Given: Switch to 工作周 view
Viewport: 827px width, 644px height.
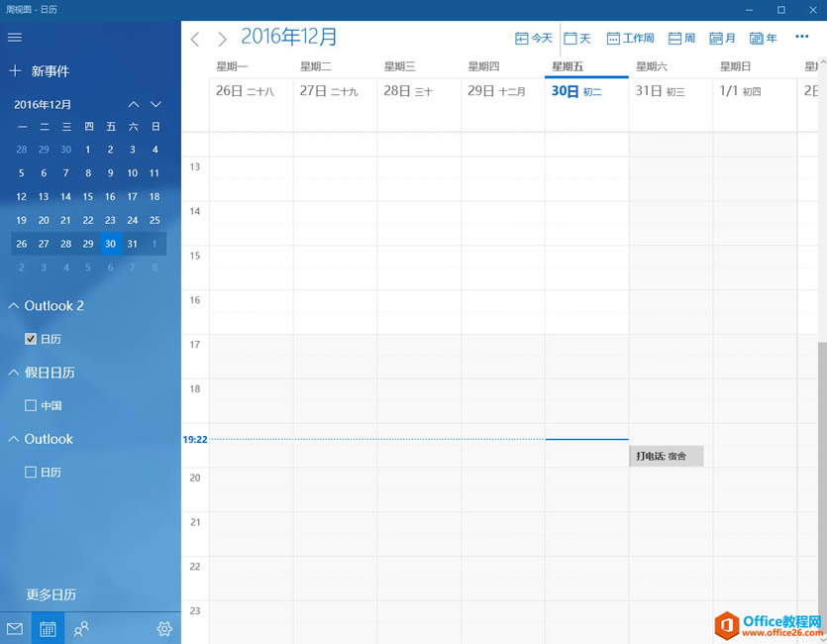Looking at the screenshot, I should click(630, 39).
